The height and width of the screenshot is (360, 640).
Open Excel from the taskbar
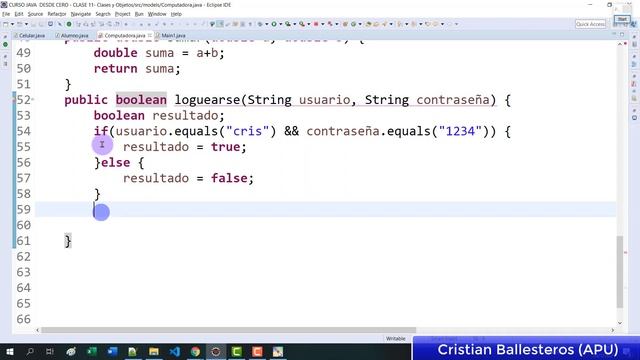pyautogui.click(x=92, y=351)
